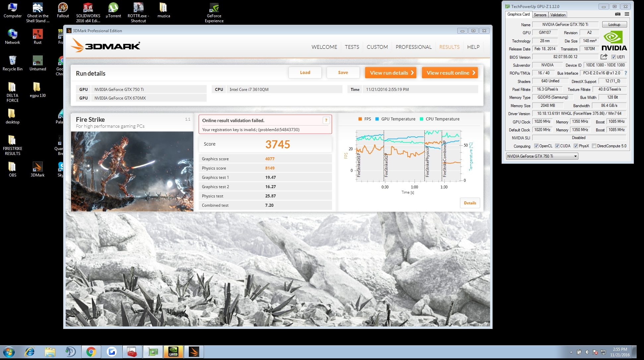Toggle the UEFI checkbox in GPU-Z
The image size is (644, 360).
(x=613, y=57)
